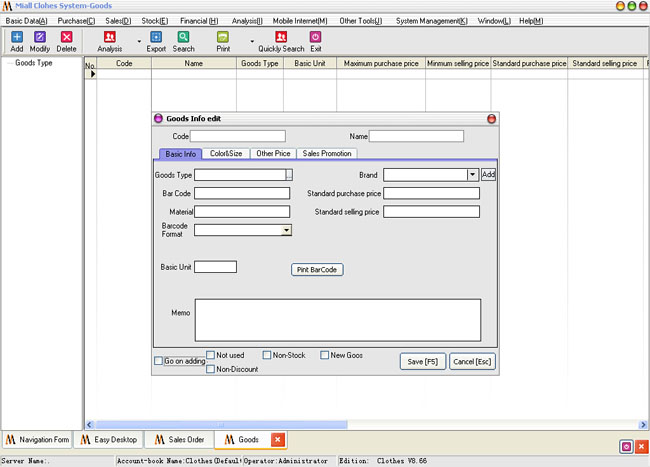Toggle the Non-Discount checkbox
This screenshot has width=650, height=467.
point(211,369)
